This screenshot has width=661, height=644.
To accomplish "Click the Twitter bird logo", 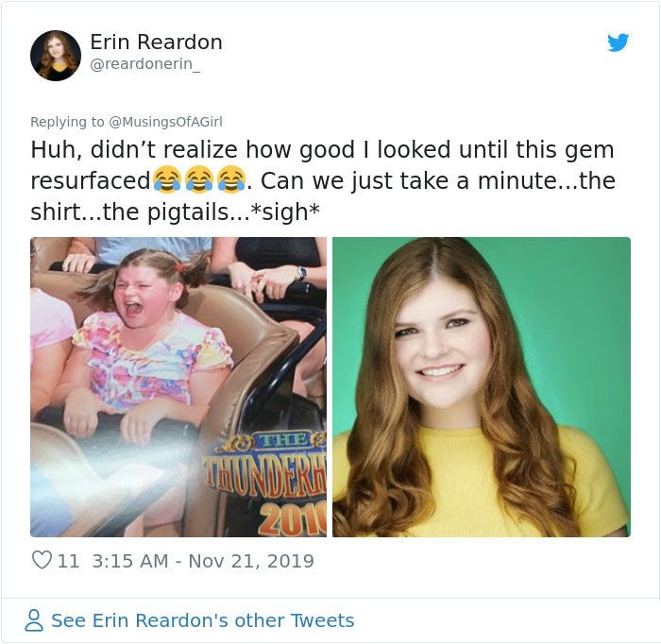I will click(618, 42).
